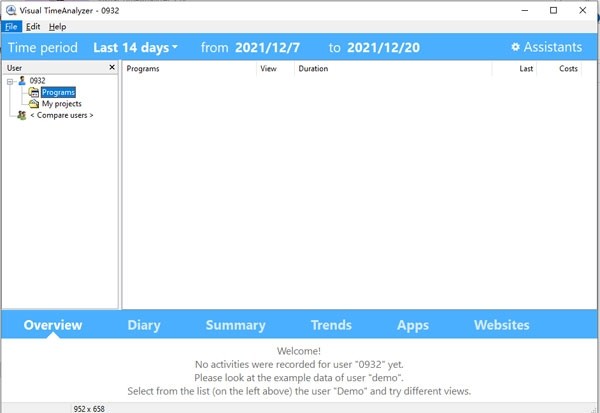Switch to the Overview tab
The image size is (600, 413).
53,325
